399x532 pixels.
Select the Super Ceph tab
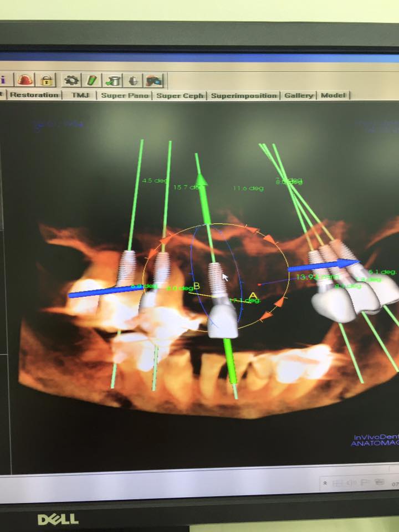[180, 96]
